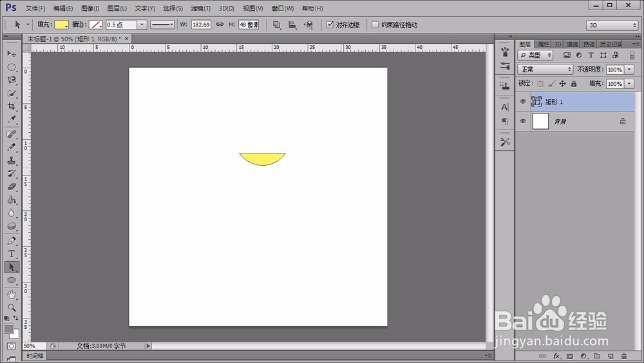The width and height of the screenshot is (644, 363).
Task: Add a layer style with fx button
Action: pos(556,356)
